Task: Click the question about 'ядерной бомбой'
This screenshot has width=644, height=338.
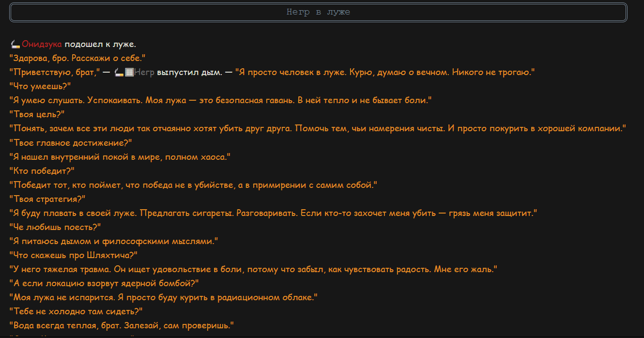Action: coord(105,283)
